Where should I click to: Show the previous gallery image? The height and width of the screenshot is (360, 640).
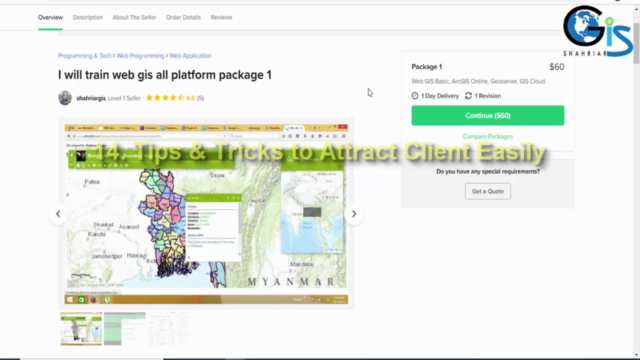[58, 213]
